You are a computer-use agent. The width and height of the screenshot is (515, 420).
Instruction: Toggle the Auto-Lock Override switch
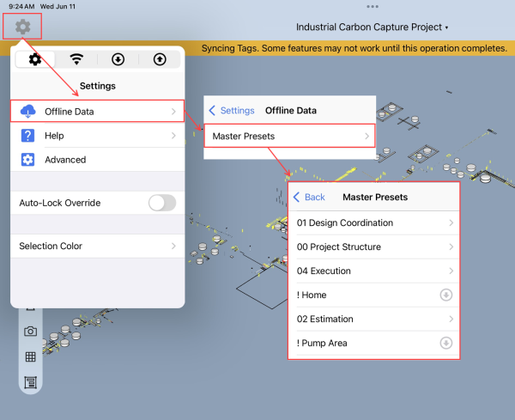162,203
